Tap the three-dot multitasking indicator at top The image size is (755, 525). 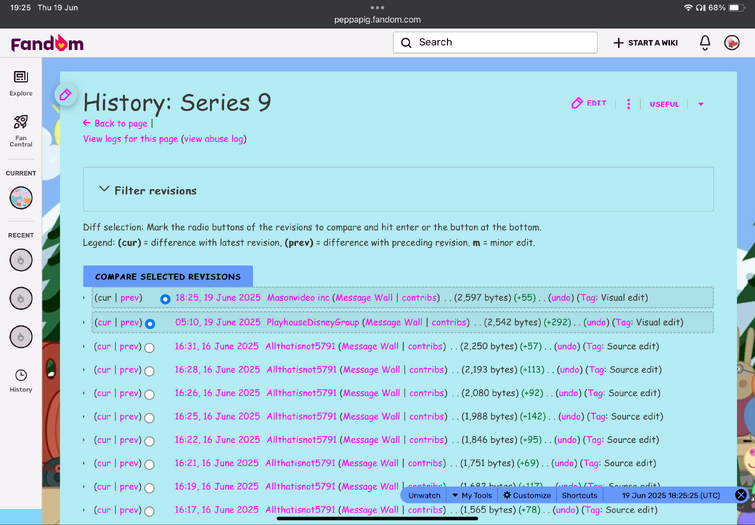tap(377, 7)
